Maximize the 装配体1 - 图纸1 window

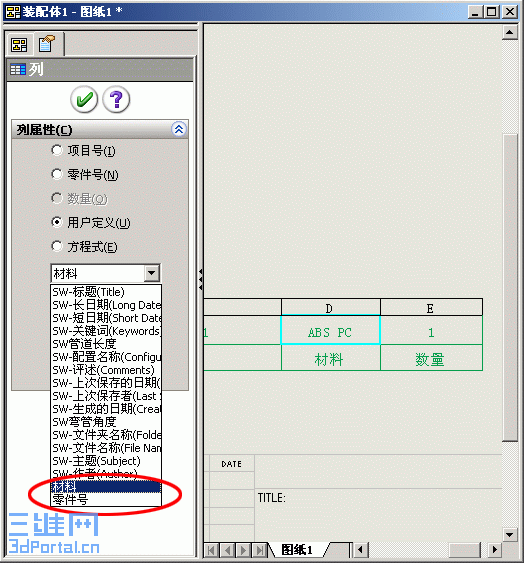pyautogui.click(x=492, y=12)
